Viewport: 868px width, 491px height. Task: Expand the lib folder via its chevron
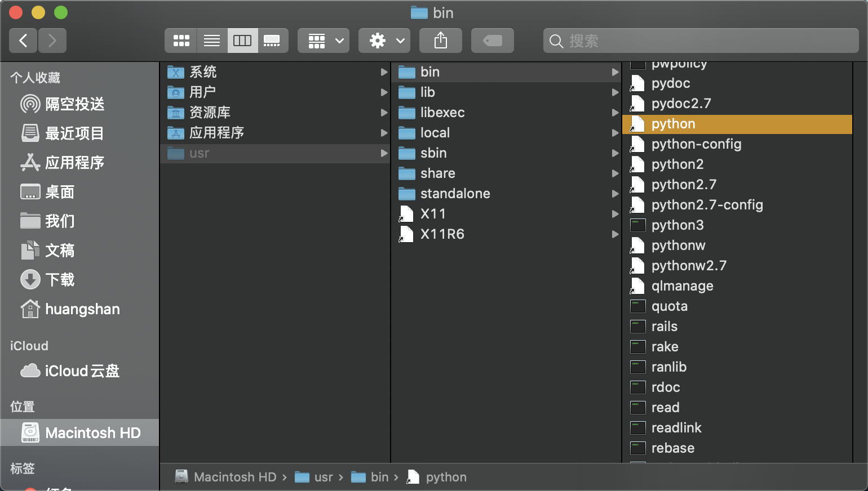click(615, 92)
